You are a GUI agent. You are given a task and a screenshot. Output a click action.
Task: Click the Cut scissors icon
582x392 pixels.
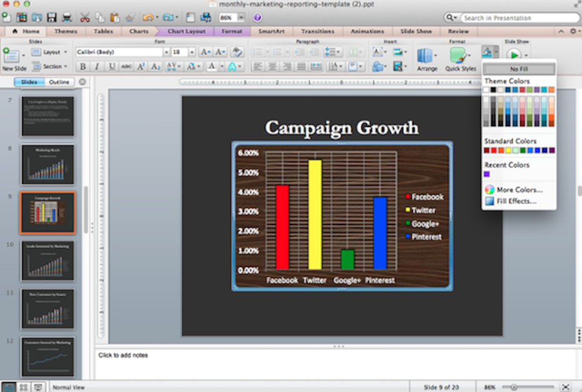click(85, 18)
